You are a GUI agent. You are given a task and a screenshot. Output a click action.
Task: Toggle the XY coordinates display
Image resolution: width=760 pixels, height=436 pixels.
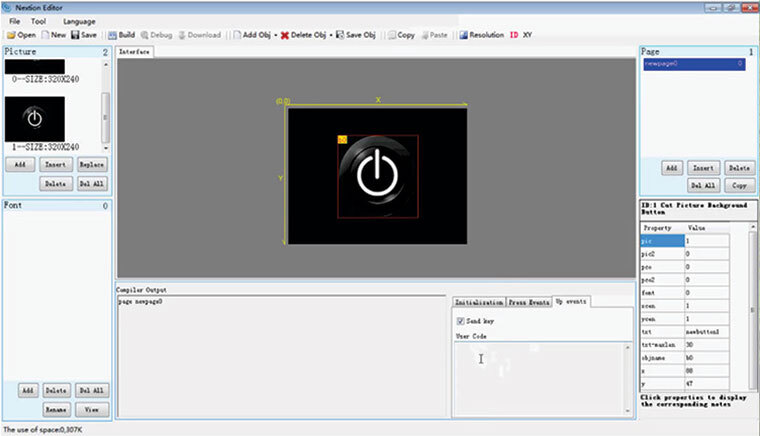click(528, 35)
